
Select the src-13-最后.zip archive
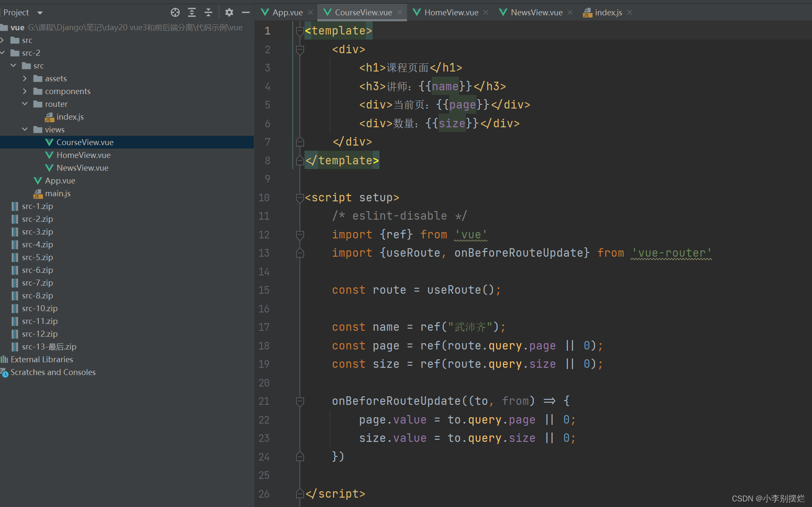click(x=127, y=347)
